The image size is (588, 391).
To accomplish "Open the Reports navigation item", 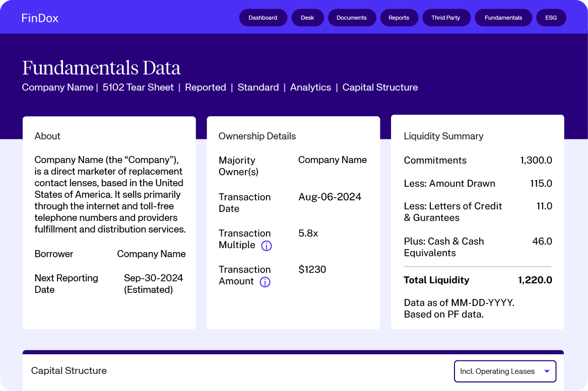I will pos(399,17).
